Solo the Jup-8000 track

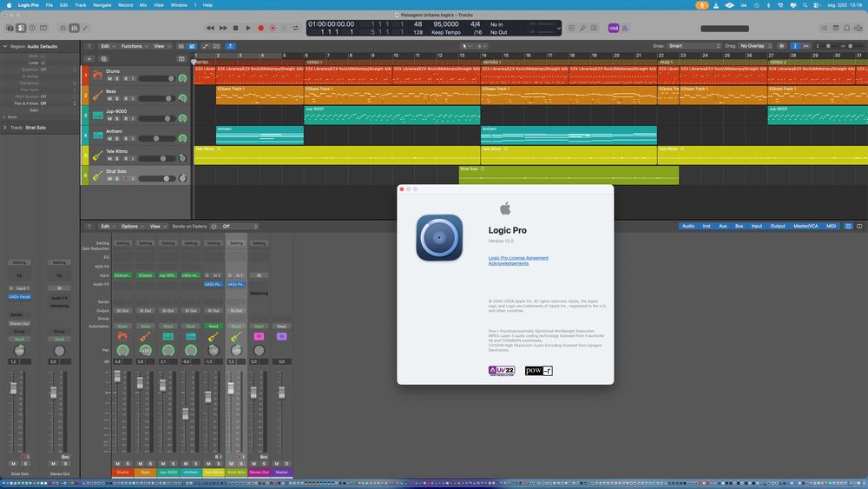coord(117,118)
